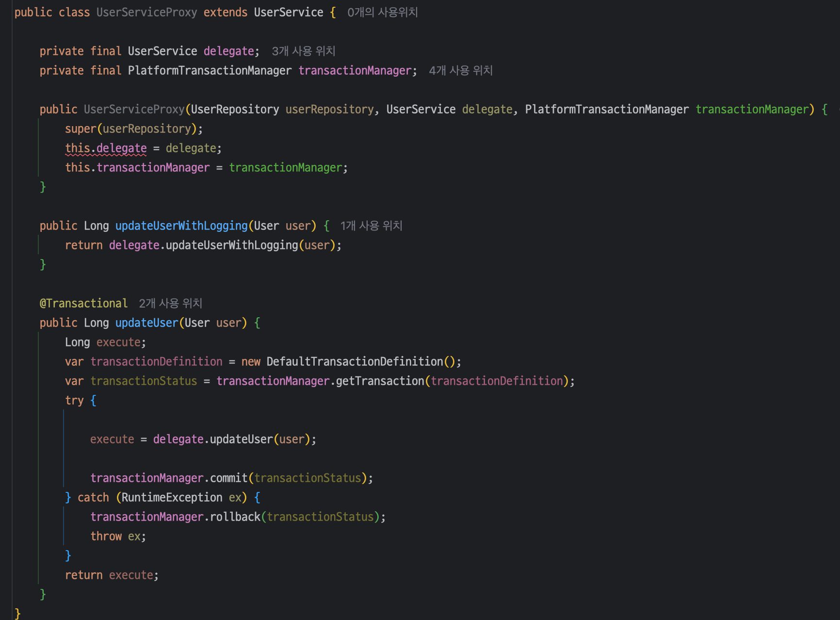Click DefaultTransactionDefinition constructor call

click(x=361, y=361)
